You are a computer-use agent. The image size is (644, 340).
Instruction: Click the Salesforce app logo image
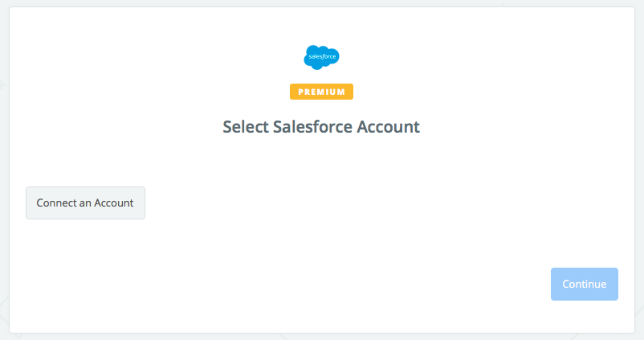pyautogui.click(x=321, y=57)
